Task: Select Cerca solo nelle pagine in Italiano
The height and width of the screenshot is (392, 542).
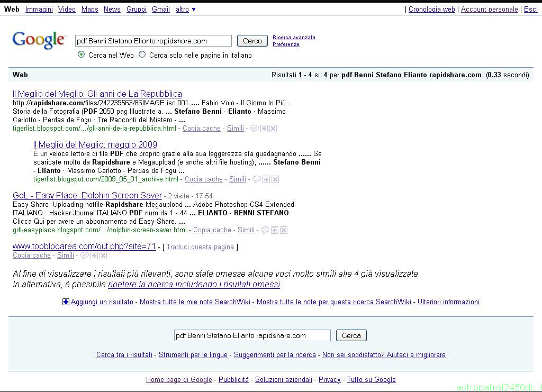Action: (142, 54)
